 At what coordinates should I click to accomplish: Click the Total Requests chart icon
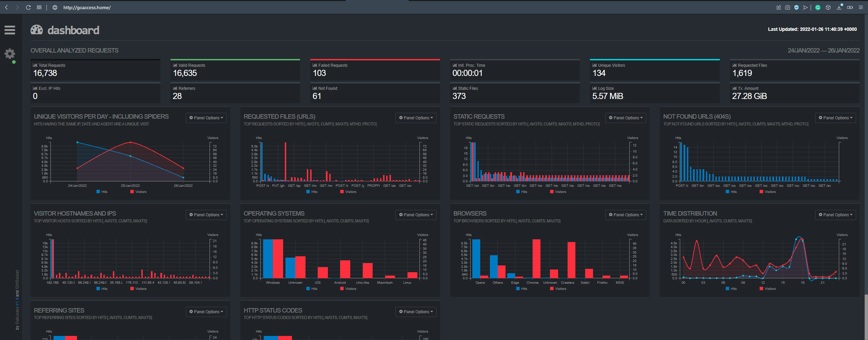35,65
